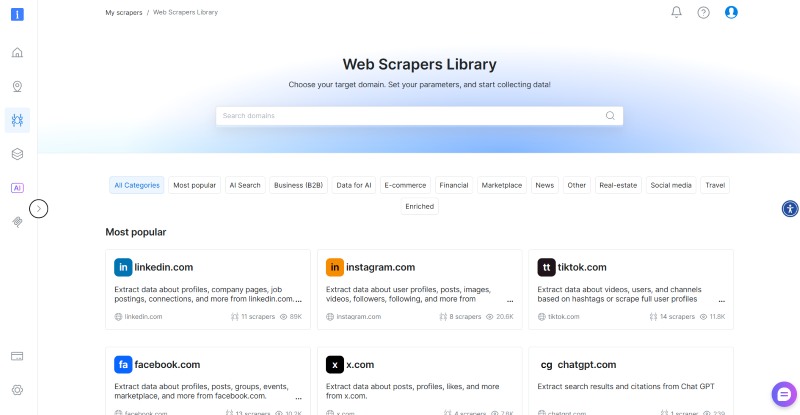Click into the Search domains field
This screenshot has width=800, height=415.
click(419, 116)
